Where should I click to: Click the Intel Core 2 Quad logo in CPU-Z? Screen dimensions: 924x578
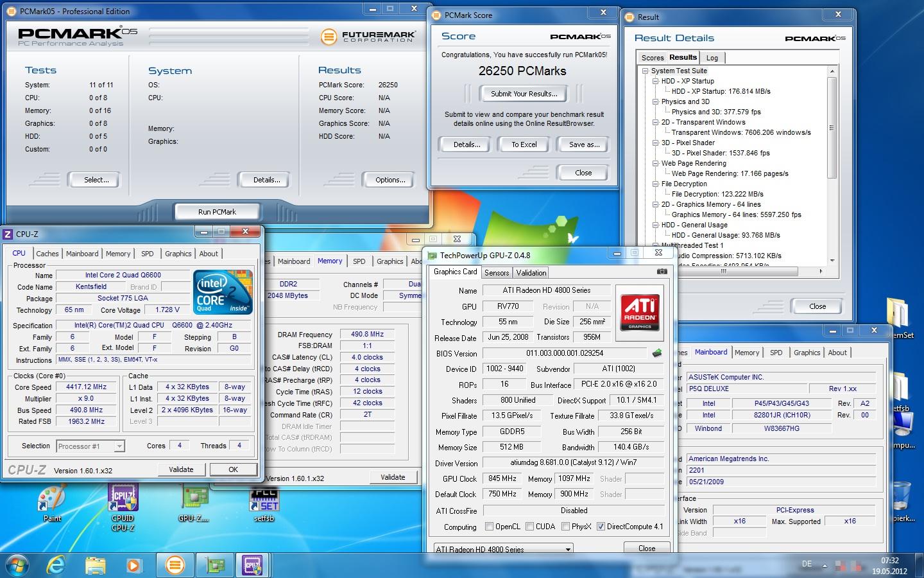click(223, 292)
